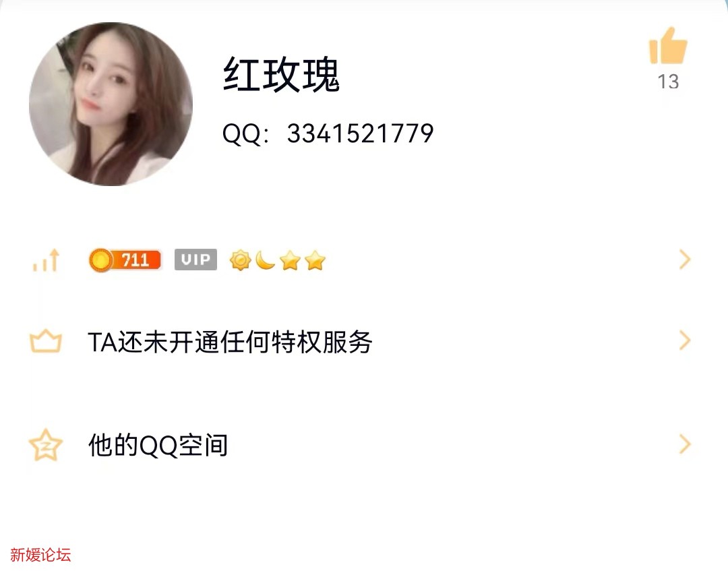Click the QQ空间 star icon
The width and height of the screenshot is (728, 571).
click(46, 445)
